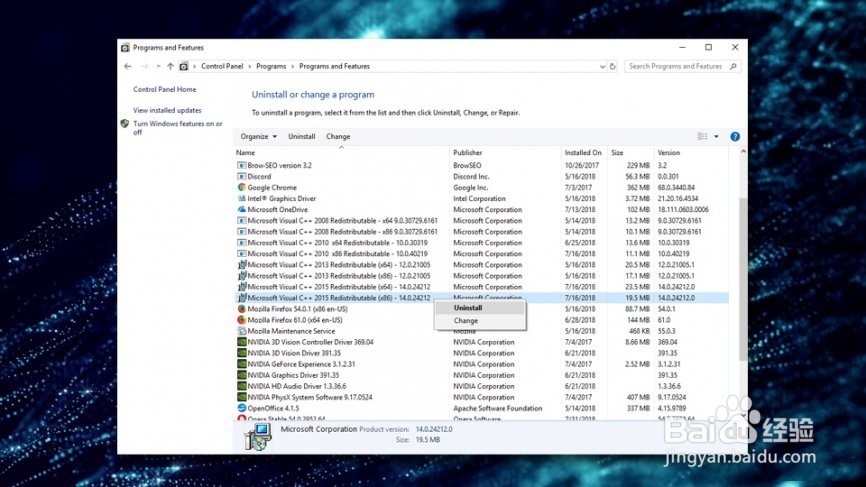Click the Control Panel icon in address bar
866x487 pixels.
(x=184, y=66)
